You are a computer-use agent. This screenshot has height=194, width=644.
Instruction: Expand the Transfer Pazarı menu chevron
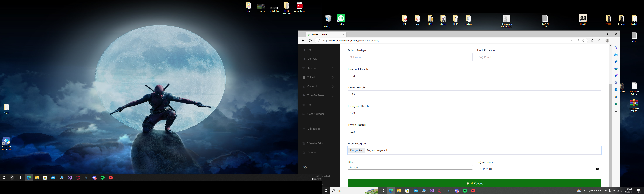pos(333,96)
